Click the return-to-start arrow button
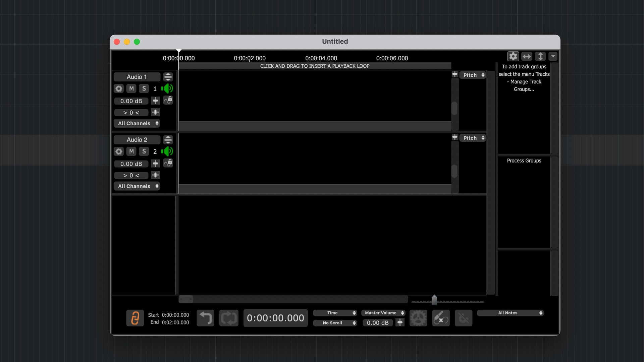This screenshot has height=362, width=644. coord(205,318)
